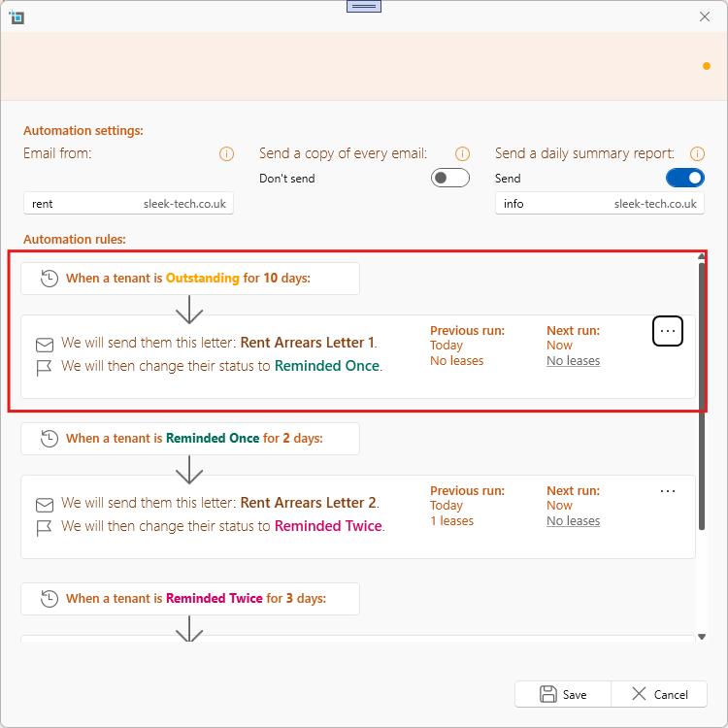Image resolution: width=728 pixels, height=728 pixels.
Task: Click Rent Arrears Letter 1 text
Action: [308, 343]
